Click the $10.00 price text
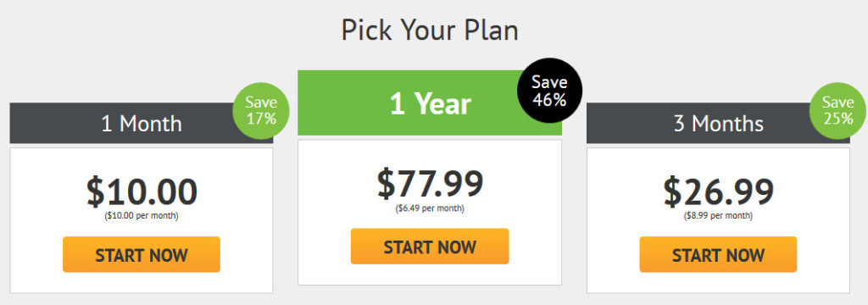 click(142, 191)
